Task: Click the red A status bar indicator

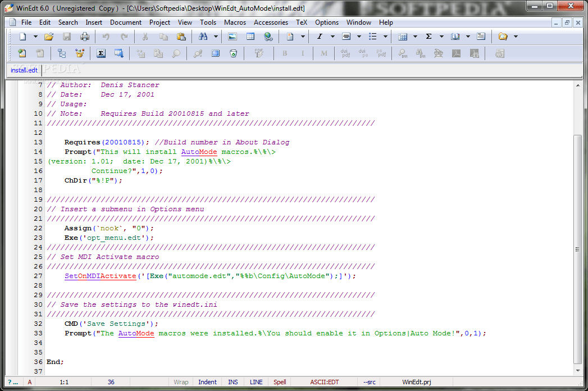Action: (30, 382)
